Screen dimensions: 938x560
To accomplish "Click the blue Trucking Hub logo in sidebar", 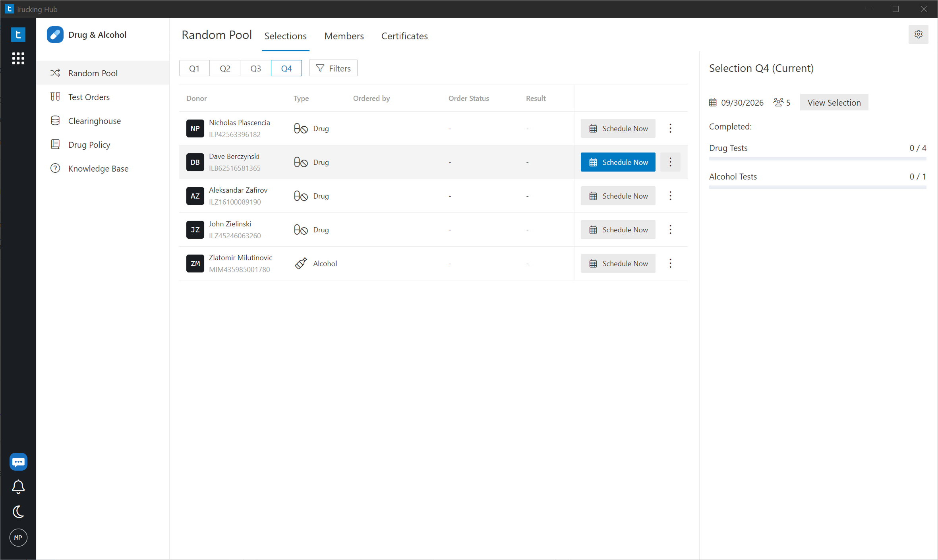I will [18, 35].
